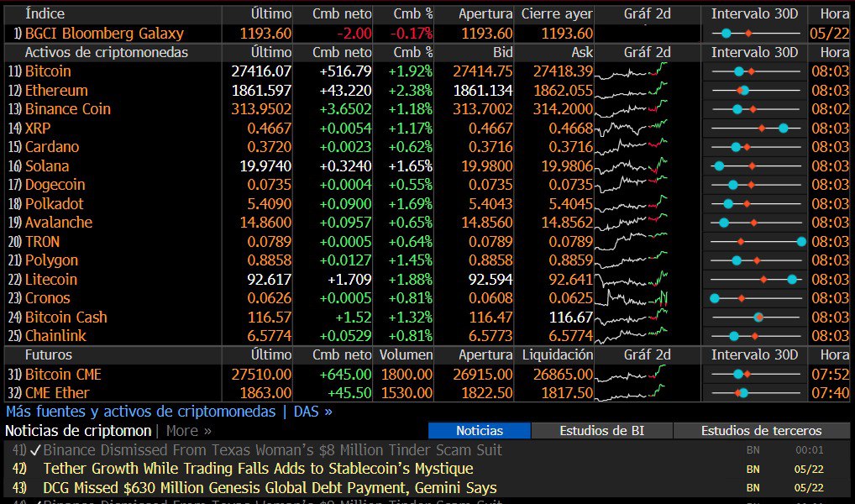Image resolution: width=855 pixels, height=504 pixels.
Task: Open the Binance Dismissed Texas Woman headline numbered 41
Action: [273, 450]
